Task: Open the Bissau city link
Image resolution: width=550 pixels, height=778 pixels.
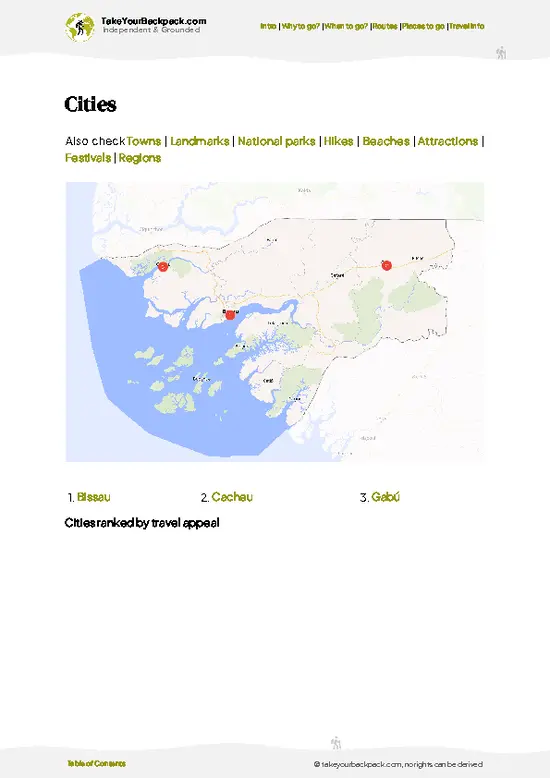Action: coord(94,497)
